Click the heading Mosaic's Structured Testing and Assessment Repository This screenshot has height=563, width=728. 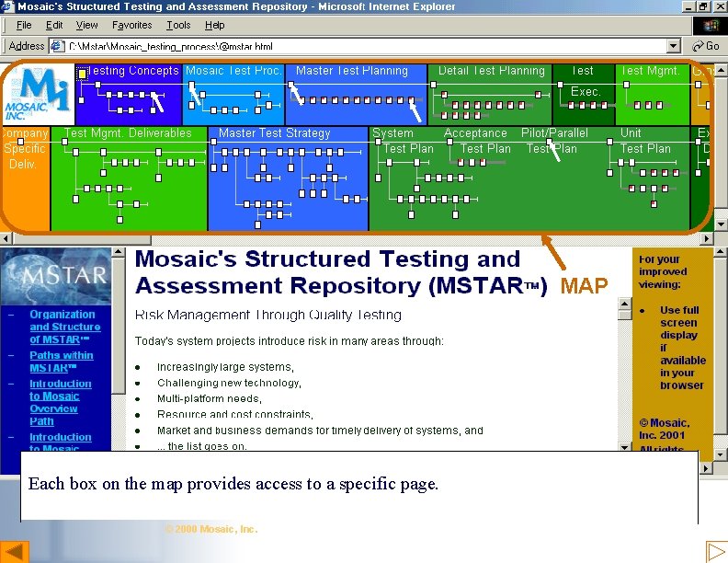pos(341,272)
